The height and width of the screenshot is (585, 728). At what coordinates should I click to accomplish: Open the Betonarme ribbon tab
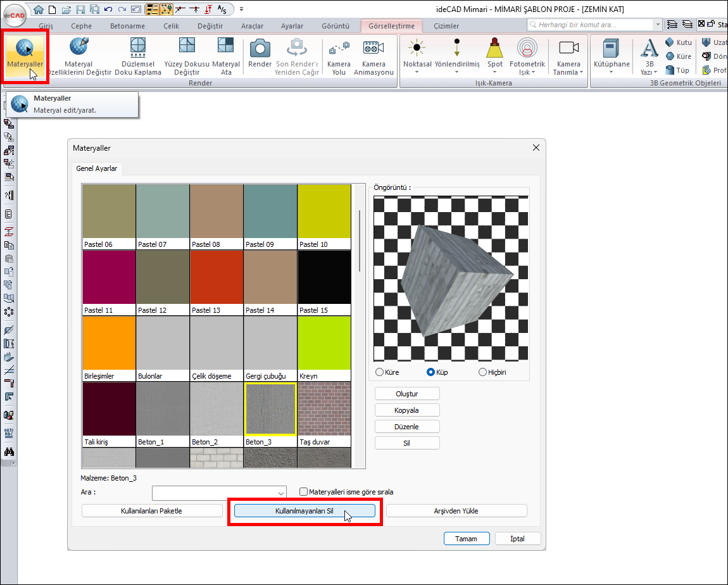129,26
